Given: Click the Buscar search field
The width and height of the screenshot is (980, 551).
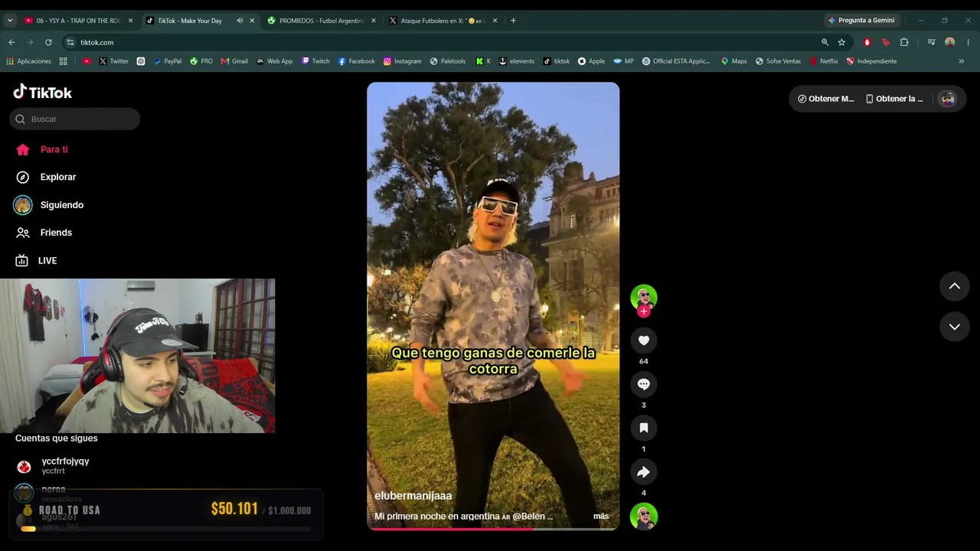Looking at the screenshot, I should point(75,119).
